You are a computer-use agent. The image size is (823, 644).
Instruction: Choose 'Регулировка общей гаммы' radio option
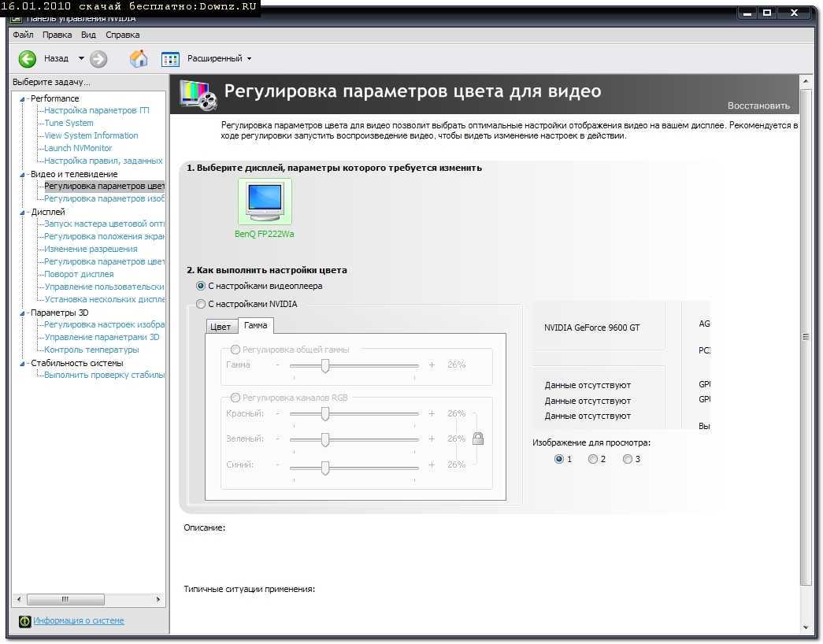point(235,350)
